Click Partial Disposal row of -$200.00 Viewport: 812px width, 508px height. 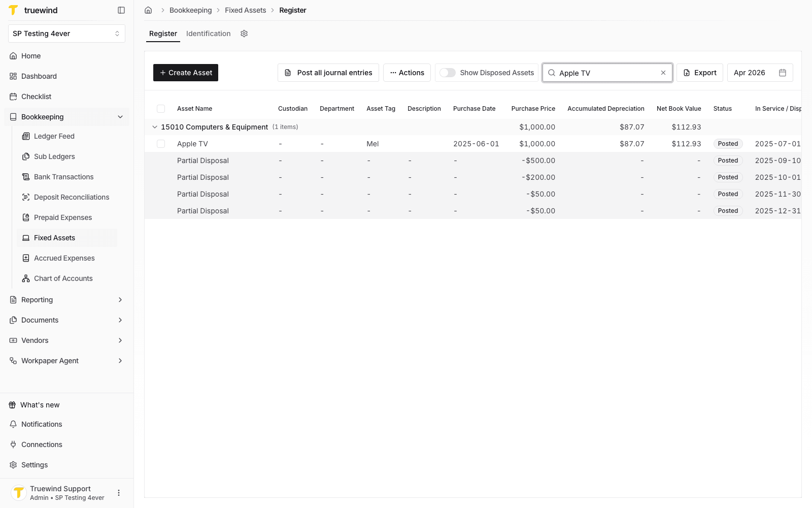473,177
